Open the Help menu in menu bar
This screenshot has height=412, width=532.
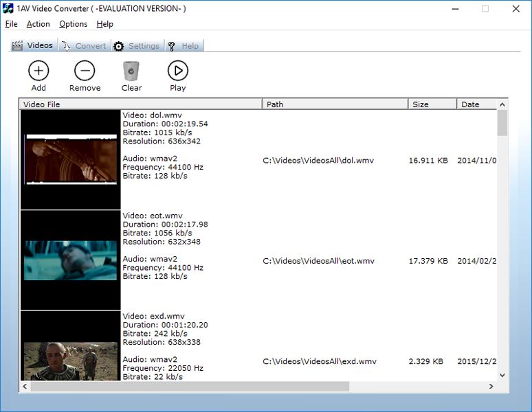point(104,24)
